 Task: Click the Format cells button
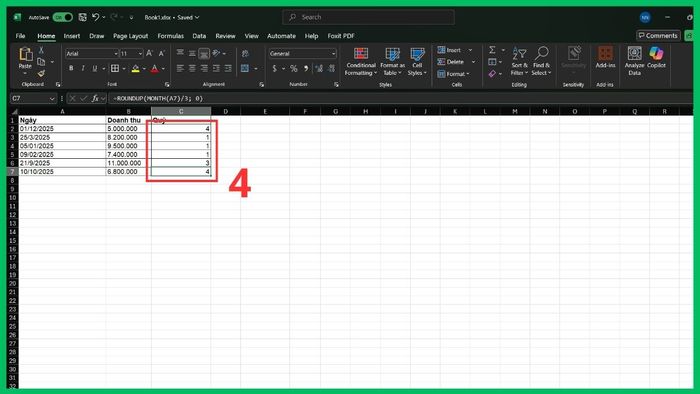(x=454, y=74)
